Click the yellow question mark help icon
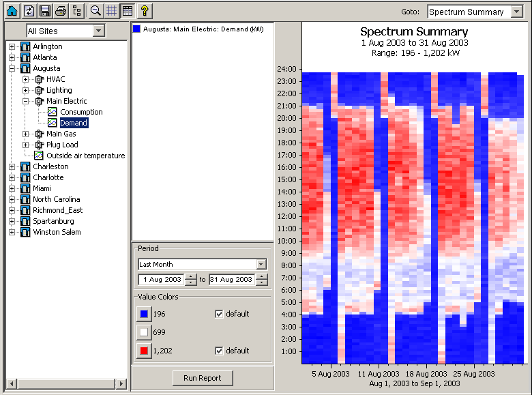The height and width of the screenshot is (395, 532). tap(144, 11)
